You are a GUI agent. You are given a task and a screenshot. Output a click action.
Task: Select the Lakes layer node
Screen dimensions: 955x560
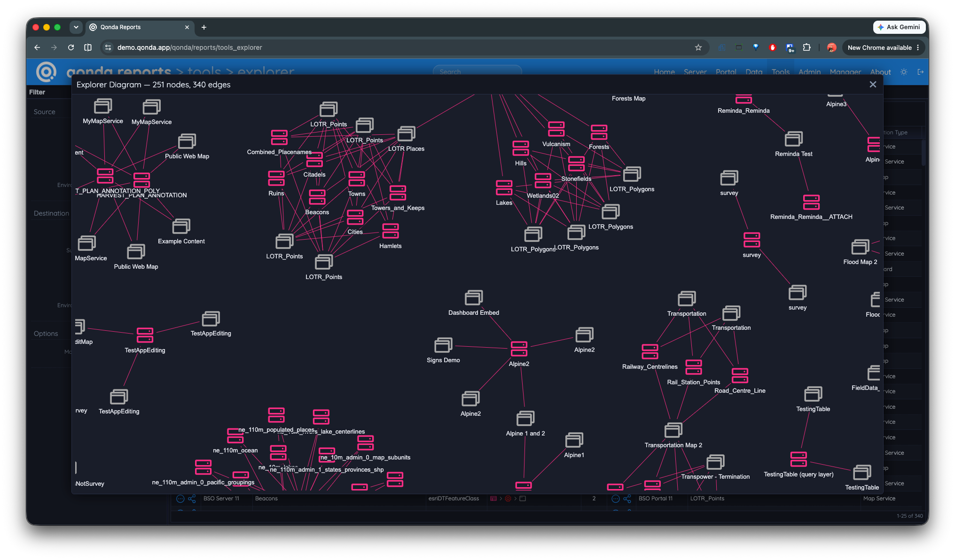pos(504,188)
